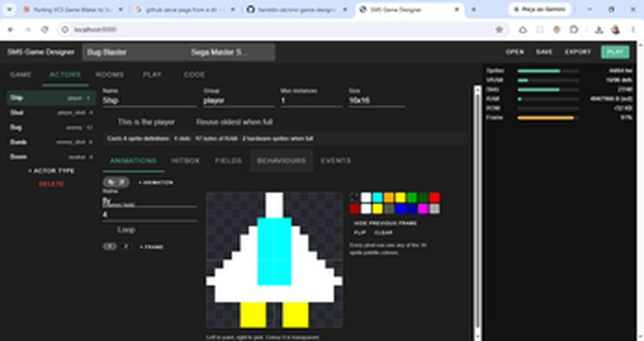644x341 pixels.
Task: Click the Group field containing player
Action: [239, 100]
